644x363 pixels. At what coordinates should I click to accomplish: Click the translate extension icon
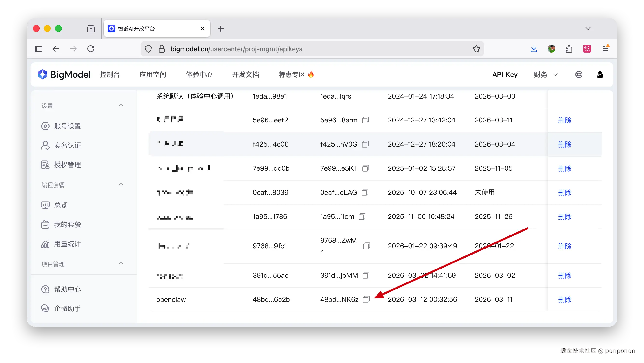point(587,49)
